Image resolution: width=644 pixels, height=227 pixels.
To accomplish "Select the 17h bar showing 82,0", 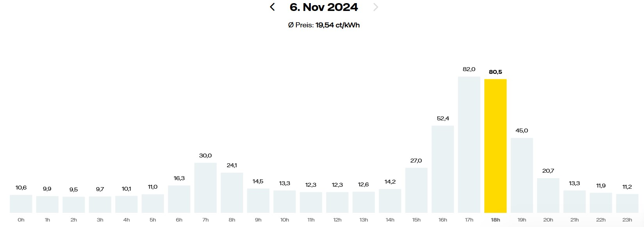I will pos(469,145).
